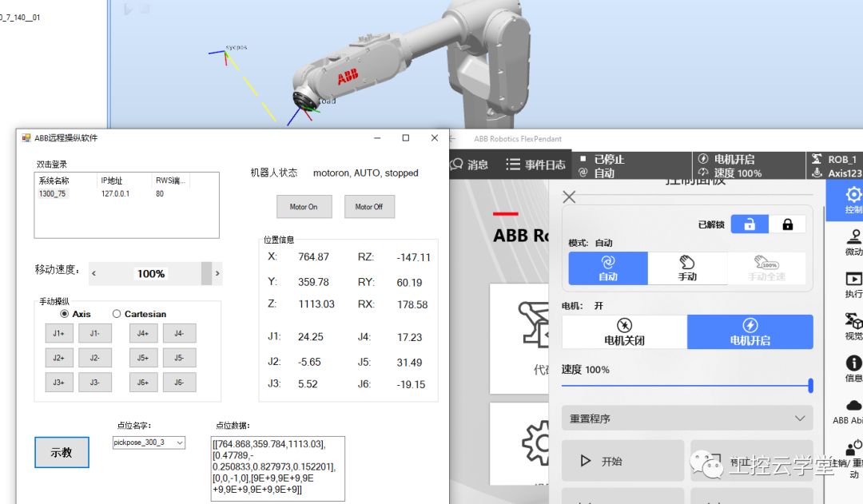Click the J5+ jog button
863x504 pixels.
tap(143, 358)
